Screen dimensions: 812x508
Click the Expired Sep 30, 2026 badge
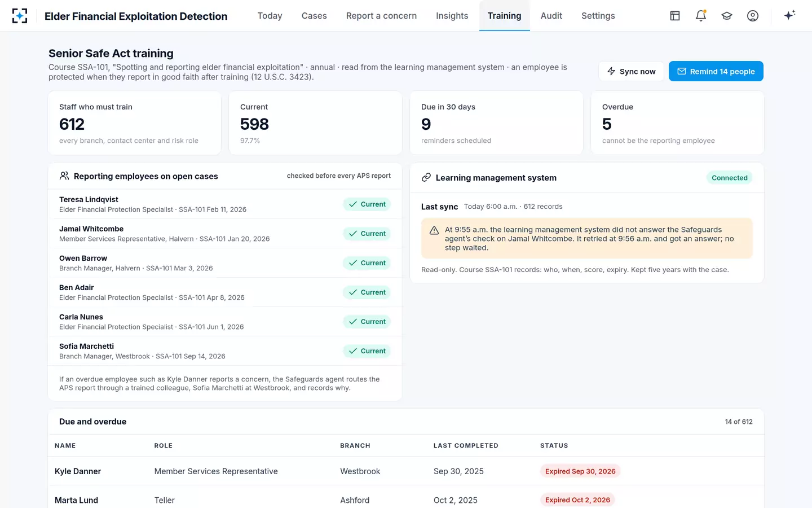coord(580,471)
